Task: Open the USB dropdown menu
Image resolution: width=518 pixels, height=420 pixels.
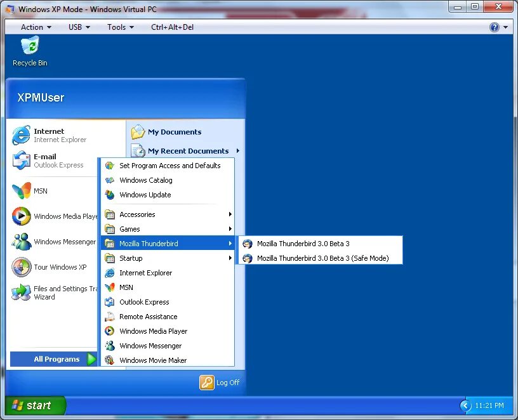Action: pos(79,27)
